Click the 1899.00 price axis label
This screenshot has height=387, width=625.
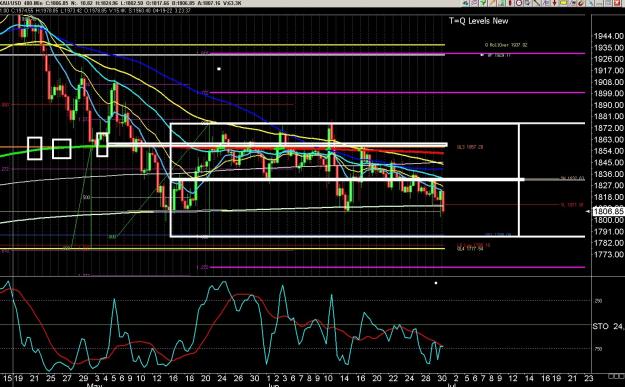click(608, 93)
